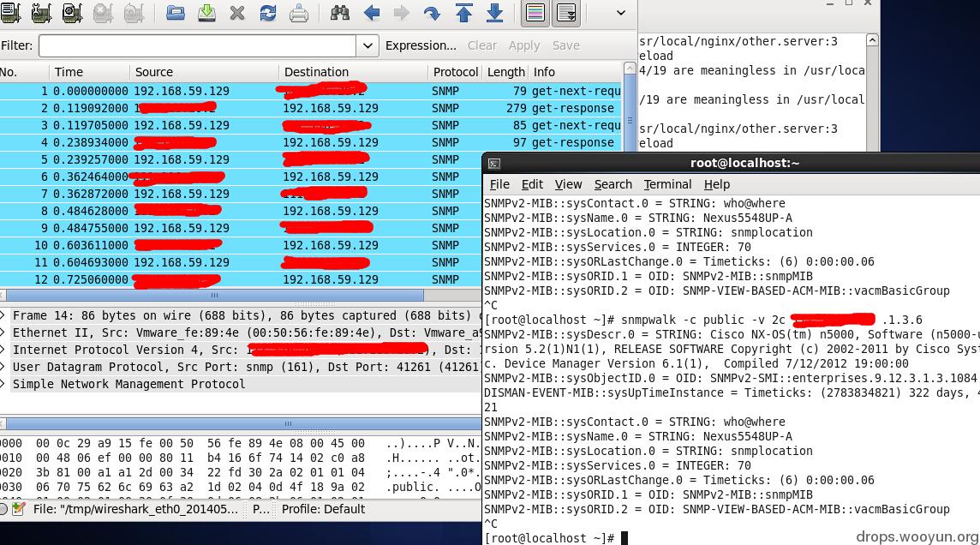This screenshot has height=545, width=980.
Task: Click the display filter input field
Action: (x=198, y=45)
